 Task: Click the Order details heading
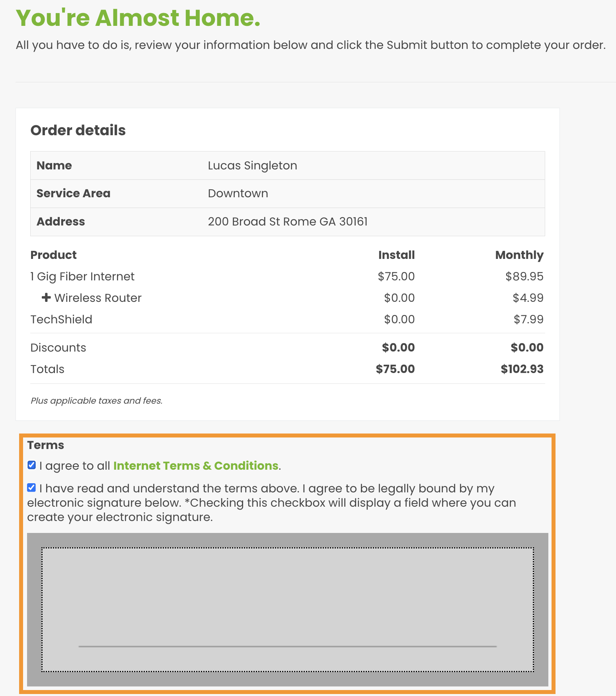78,130
